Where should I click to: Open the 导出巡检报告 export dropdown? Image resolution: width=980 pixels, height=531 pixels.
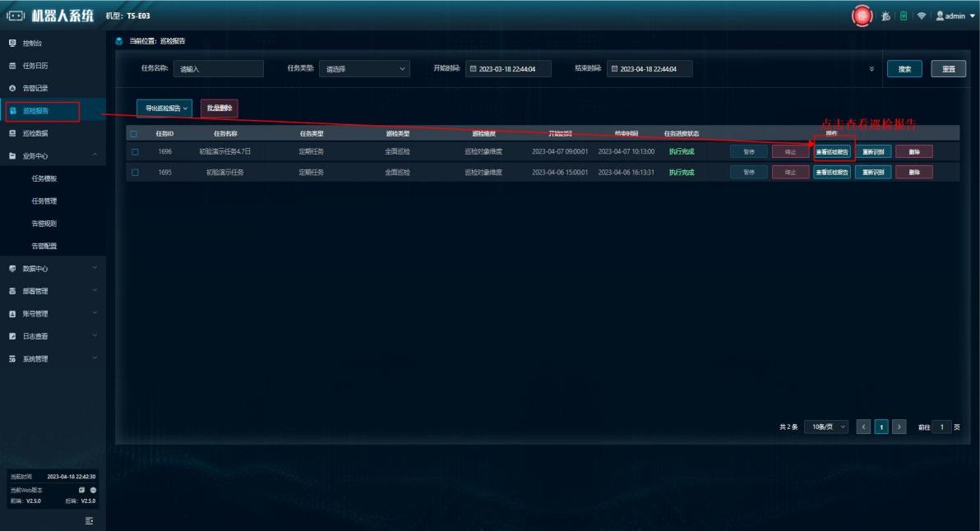(x=164, y=108)
